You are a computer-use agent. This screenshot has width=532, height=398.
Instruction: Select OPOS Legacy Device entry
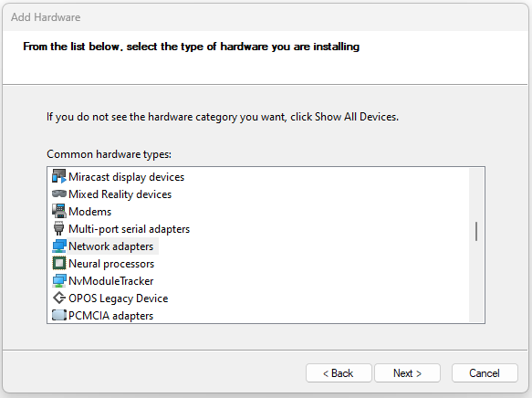pos(118,298)
